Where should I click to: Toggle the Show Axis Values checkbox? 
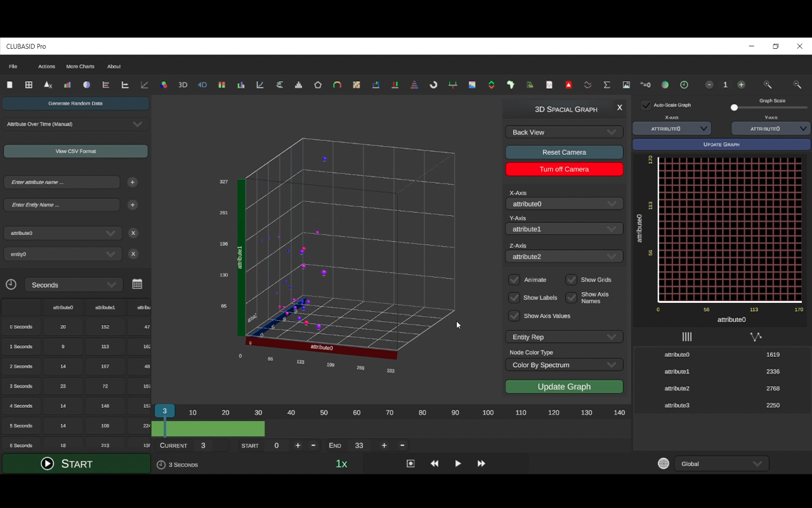click(514, 316)
